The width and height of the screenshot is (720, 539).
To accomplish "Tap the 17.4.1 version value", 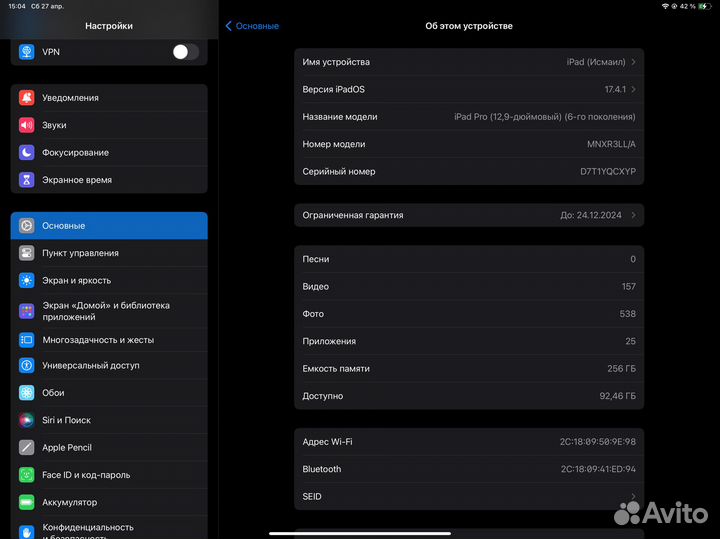I will (x=615, y=89).
